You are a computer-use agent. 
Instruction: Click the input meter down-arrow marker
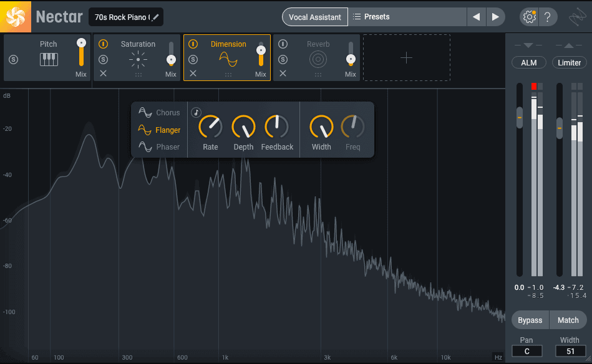(x=528, y=45)
